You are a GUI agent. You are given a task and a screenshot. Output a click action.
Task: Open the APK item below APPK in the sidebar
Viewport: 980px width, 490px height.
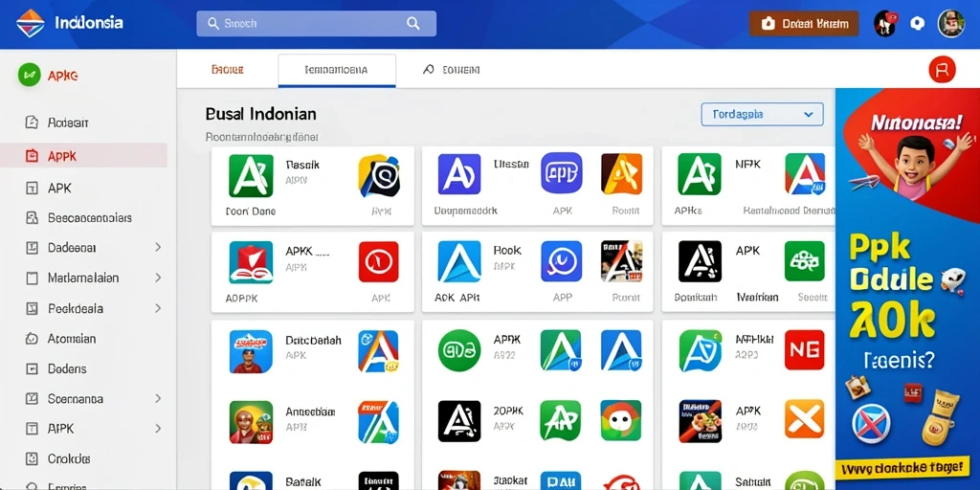click(49, 189)
